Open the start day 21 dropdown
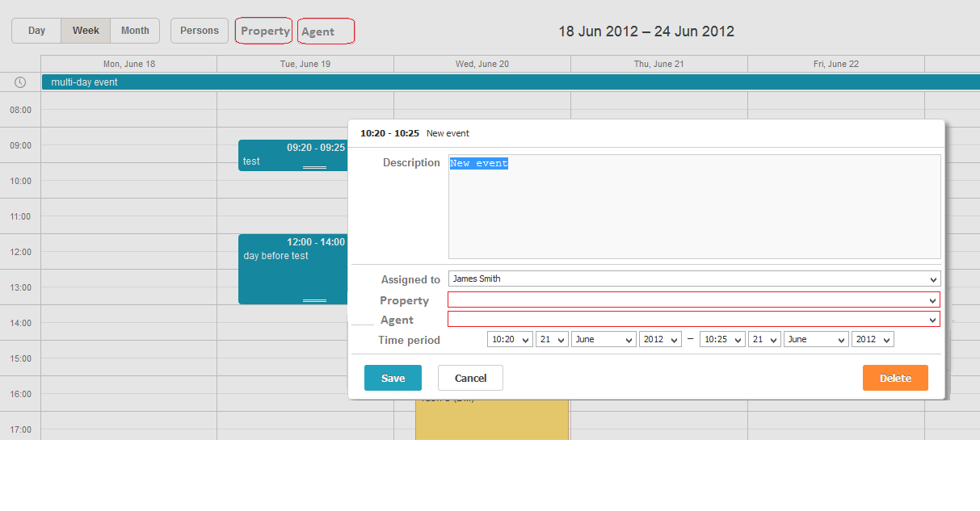980x511 pixels. 552,339
